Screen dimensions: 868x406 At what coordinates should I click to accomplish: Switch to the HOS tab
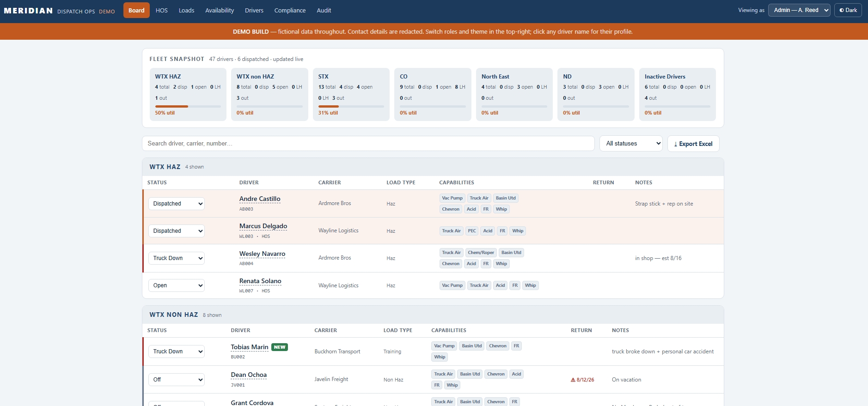point(162,10)
